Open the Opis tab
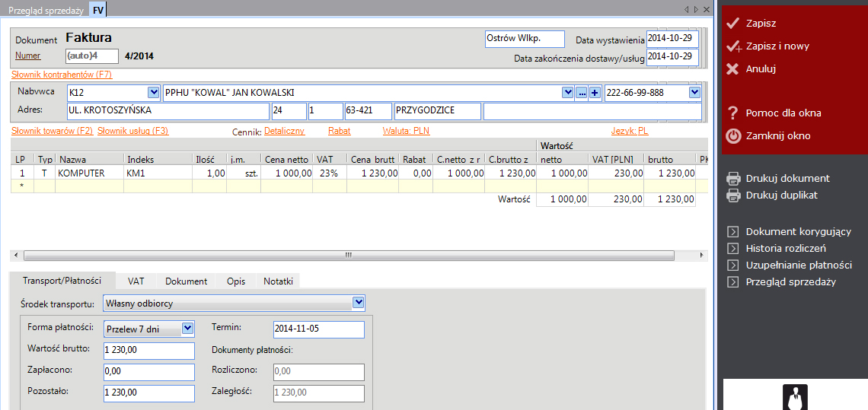 click(236, 281)
